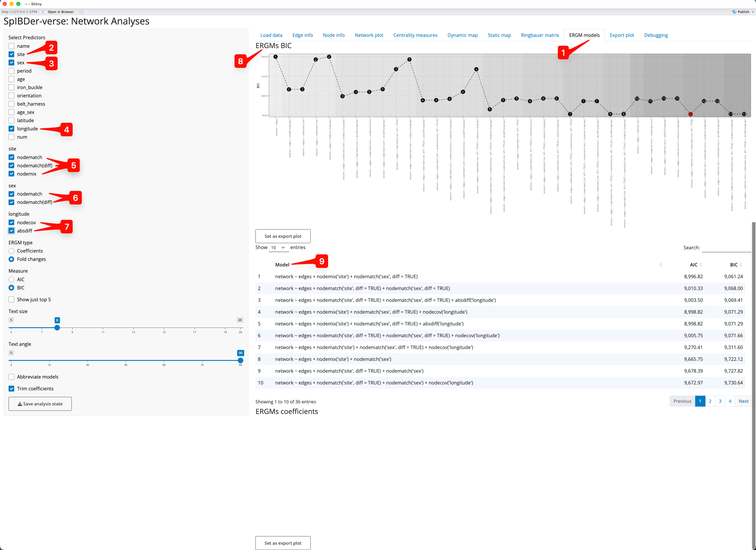Image resolution: width=756 pixels, height=550 pixels.
Task: Click Set as export plot under ERGMs coefficients
Action: (283, 543)
